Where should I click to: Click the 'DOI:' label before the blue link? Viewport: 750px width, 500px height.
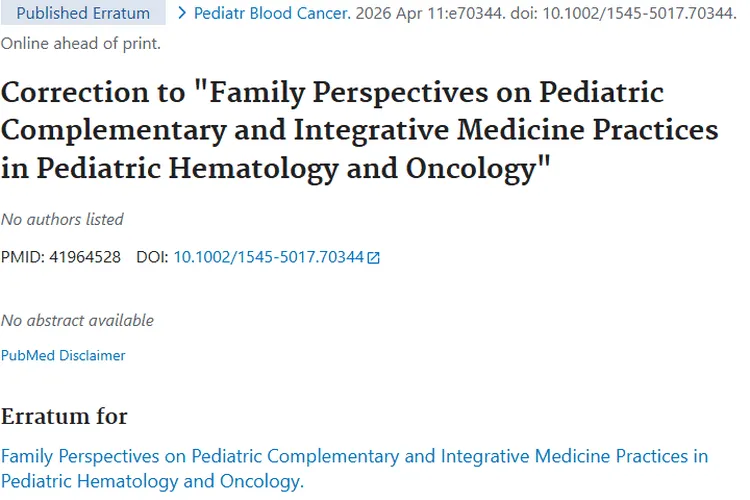click(x=152, y=257)
